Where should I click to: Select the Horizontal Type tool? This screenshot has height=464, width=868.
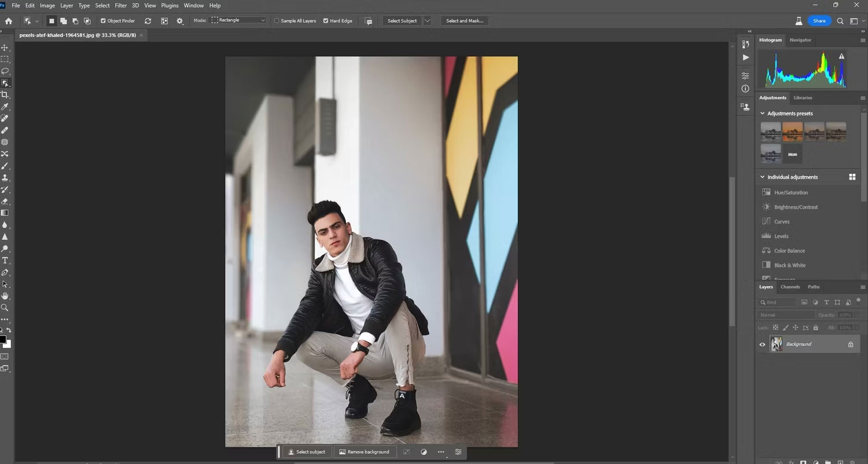(x=5, y=261)
